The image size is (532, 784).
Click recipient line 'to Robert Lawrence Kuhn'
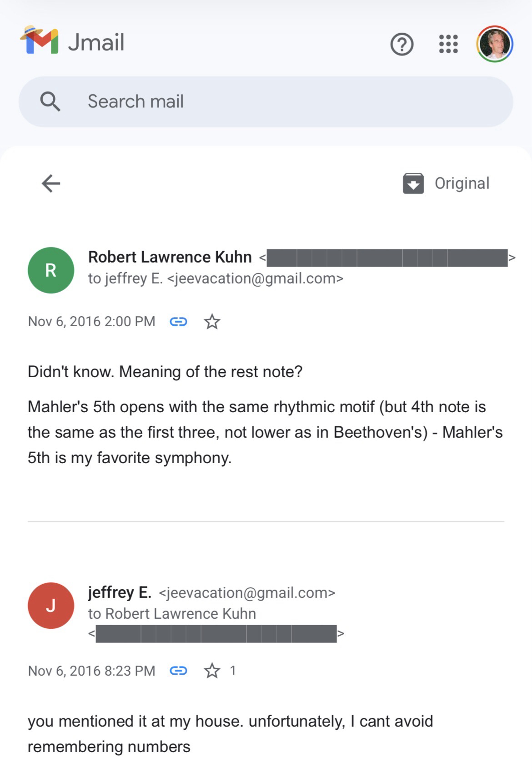coord(172,613)
